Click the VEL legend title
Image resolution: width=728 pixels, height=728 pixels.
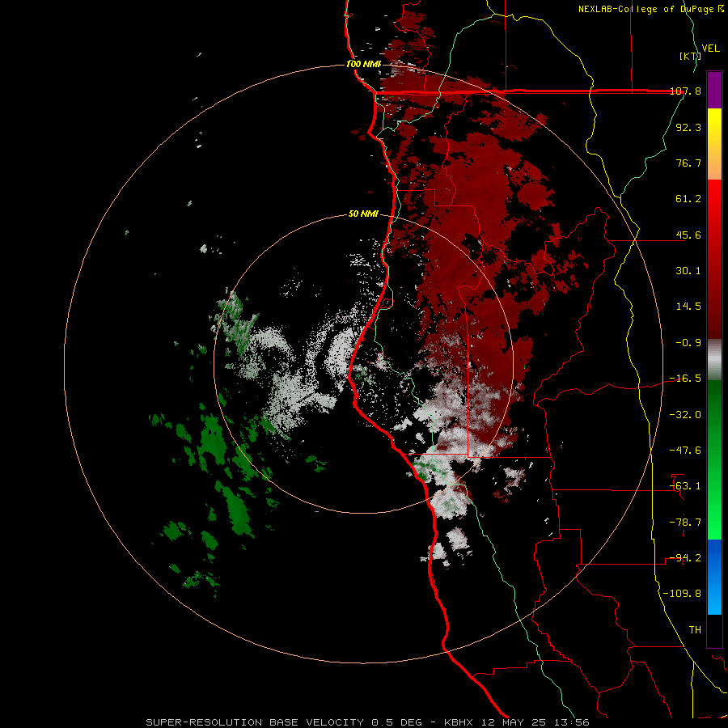(711, 49)
